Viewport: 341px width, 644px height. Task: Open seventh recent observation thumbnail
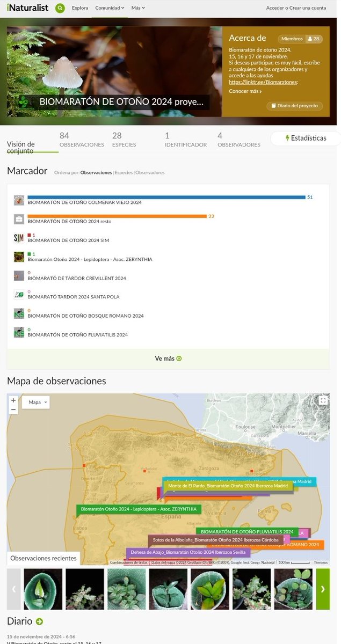pyautogui.click(x=293, y=589)
